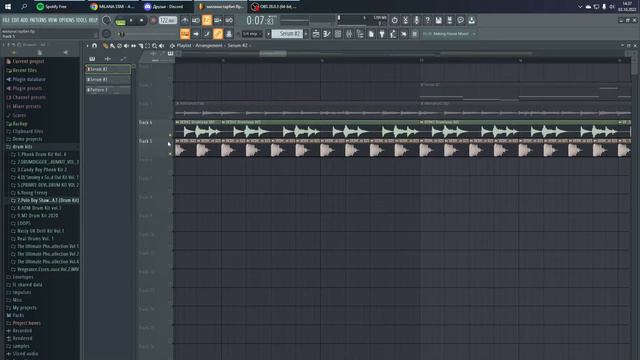Select the Playlist delete tool
This screenshot has width=640, height=360.
(x=119, y=46)
